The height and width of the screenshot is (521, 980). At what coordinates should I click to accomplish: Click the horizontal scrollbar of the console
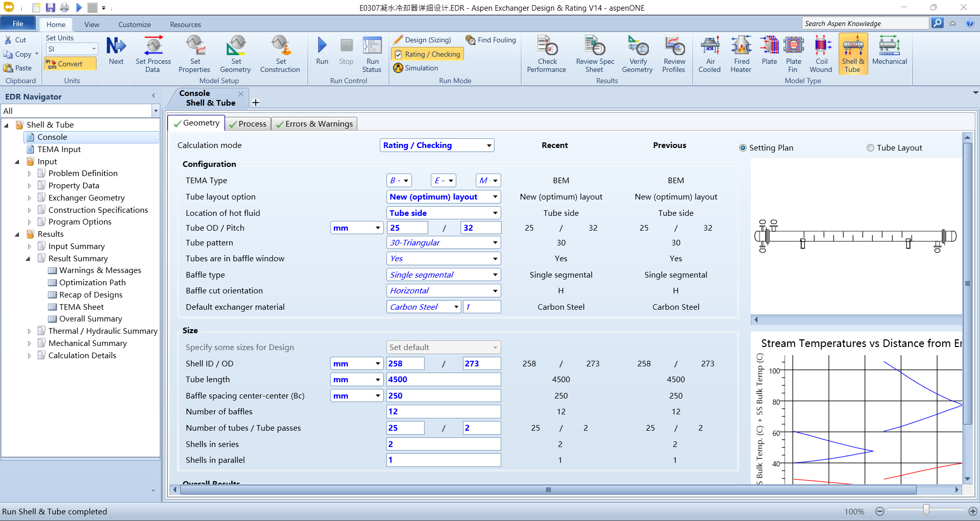548,490
